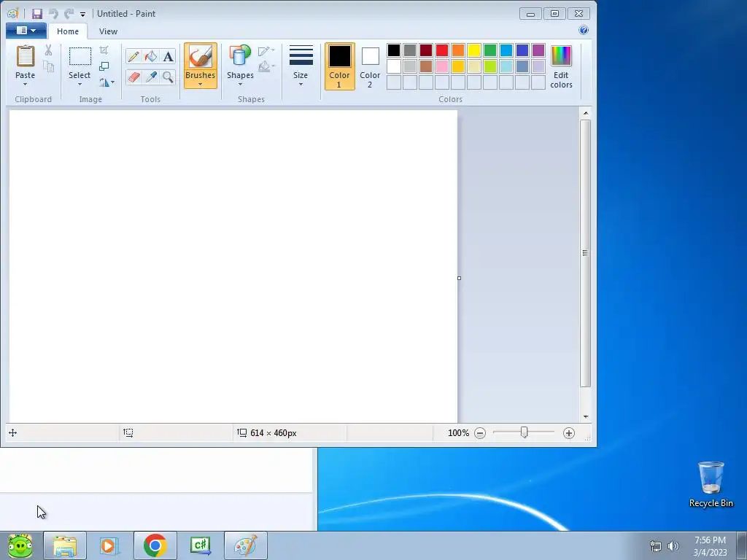This screenshot has height=560, width=747.
Task: Activate the Text tool
Action: pos(169,57)
